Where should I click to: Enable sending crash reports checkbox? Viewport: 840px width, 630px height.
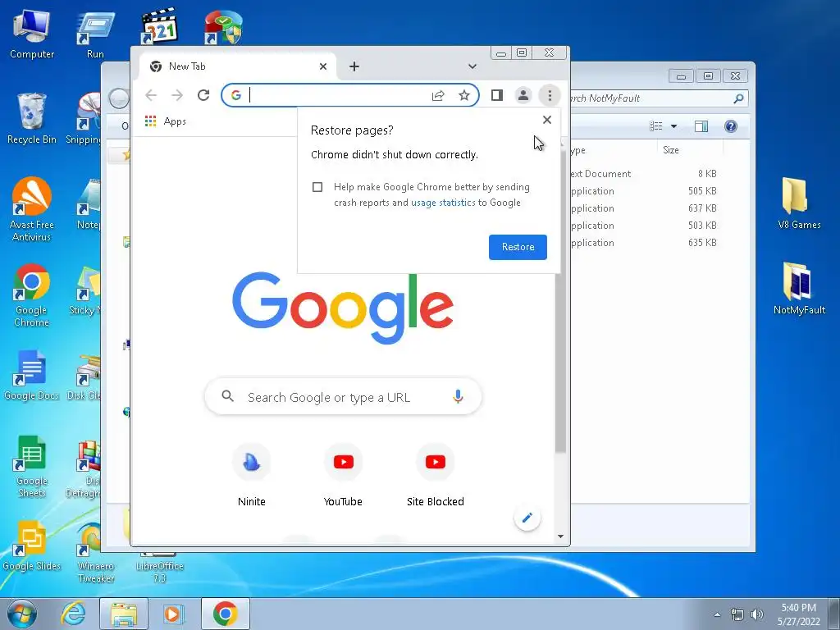click(x=317, y=187)
